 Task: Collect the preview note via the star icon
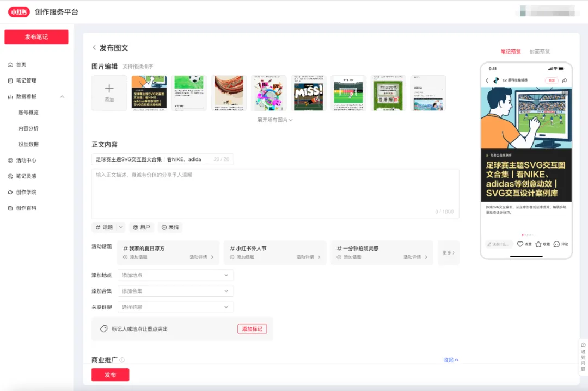538,244
